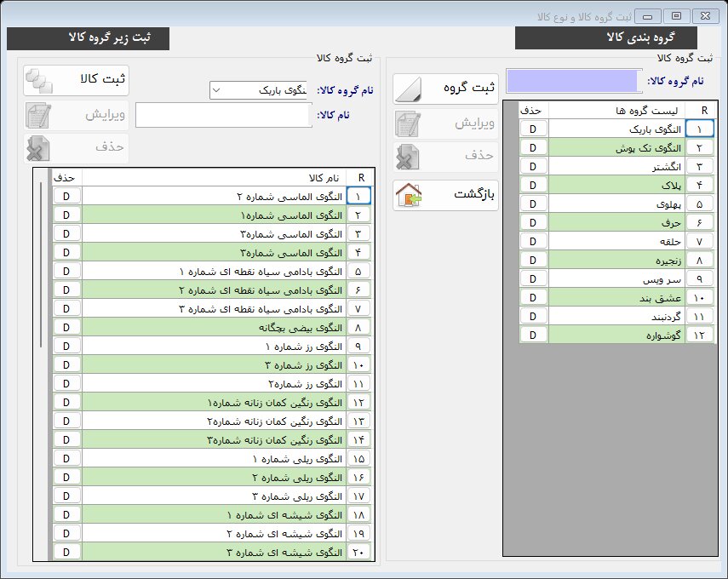728x579 pixels.
Task: Select item النگوی ریلی شماره ۲
Action: click(214, 478)
